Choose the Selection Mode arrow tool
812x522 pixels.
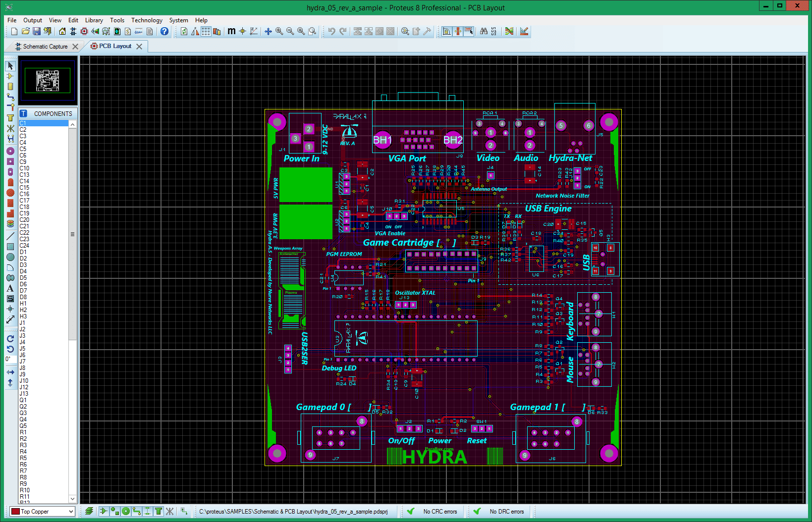click(x=10, y=66)
